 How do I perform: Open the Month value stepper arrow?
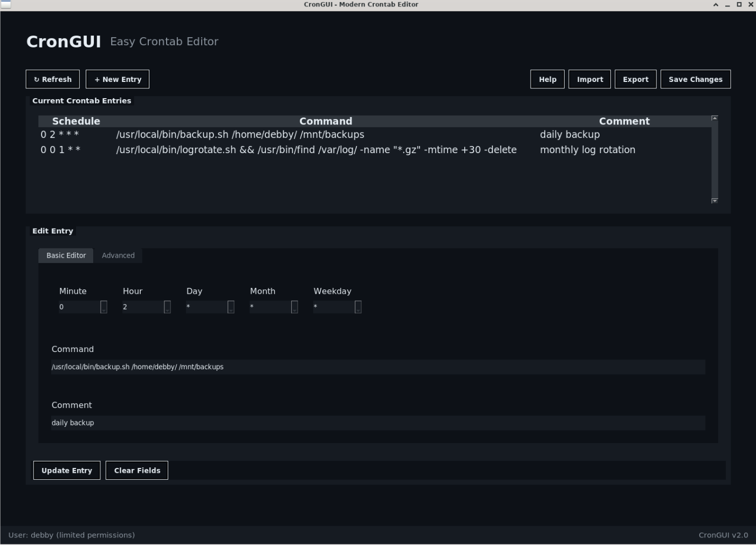point(294,307)
